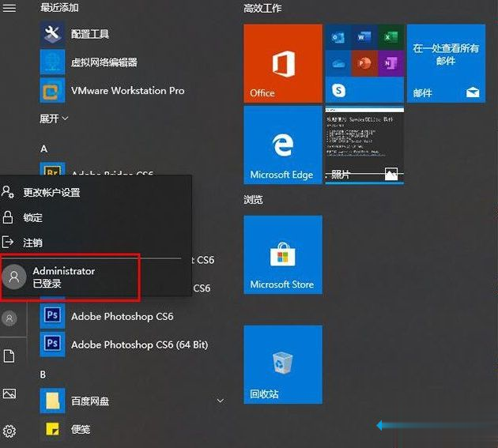The width and height of the screenshot is (498, 448).
Task: Click the 百度网盘 folder icon
Action: coord(52,401)
